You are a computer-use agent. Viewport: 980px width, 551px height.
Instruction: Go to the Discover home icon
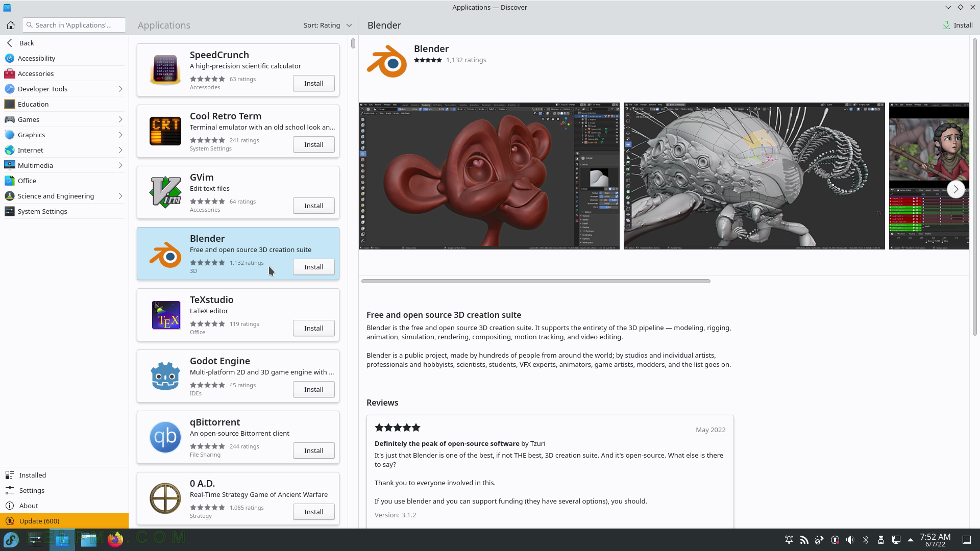click(x=10, y=25)
